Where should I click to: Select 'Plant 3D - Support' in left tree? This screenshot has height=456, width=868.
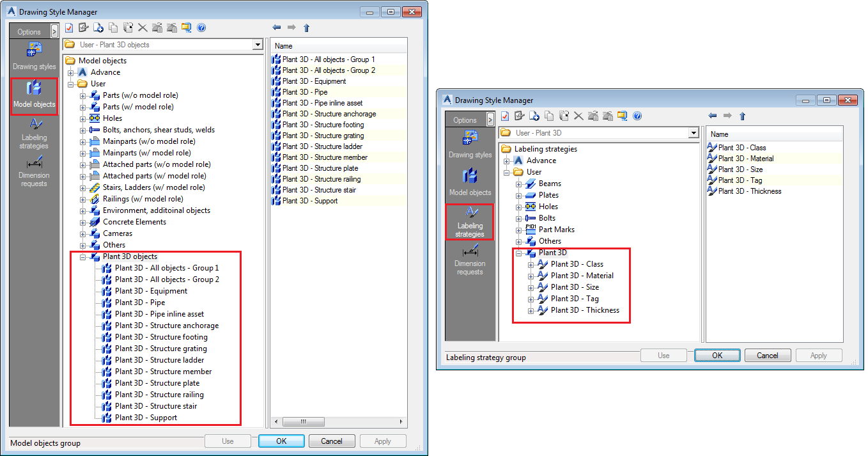(x=146, y=418)
